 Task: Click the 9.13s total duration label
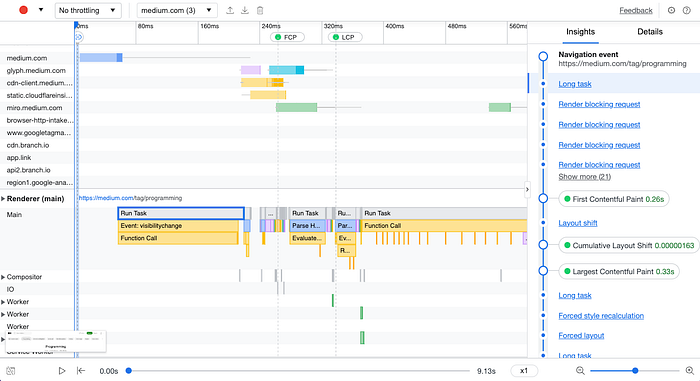click(x=486, y=371)
